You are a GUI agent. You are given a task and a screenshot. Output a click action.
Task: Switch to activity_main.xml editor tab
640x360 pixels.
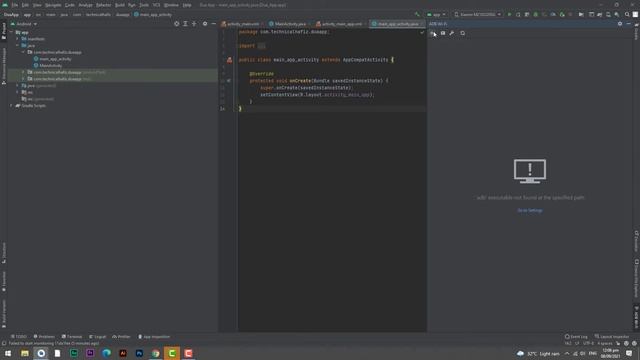tap(243, 24)
